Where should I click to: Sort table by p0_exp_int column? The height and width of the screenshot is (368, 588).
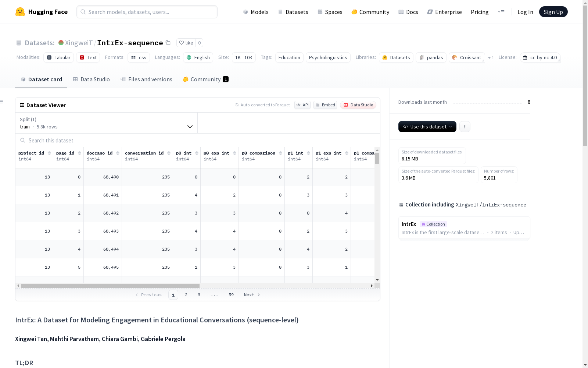234,153
